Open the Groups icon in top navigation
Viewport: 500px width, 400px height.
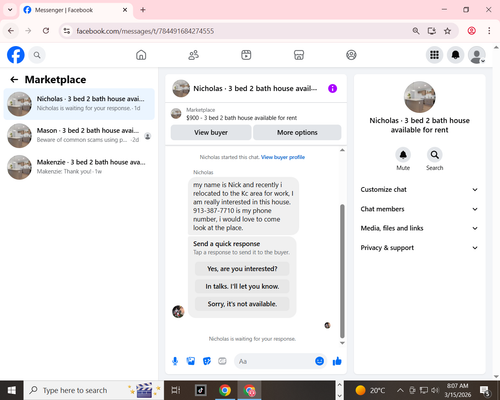(x=351, y=55)
